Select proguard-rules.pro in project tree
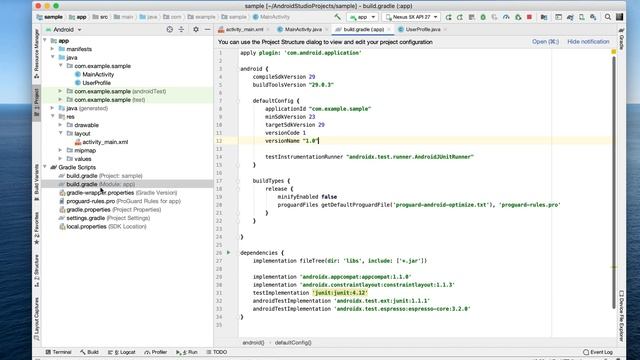Screen dimensions: 640x360 click(120, 201)
